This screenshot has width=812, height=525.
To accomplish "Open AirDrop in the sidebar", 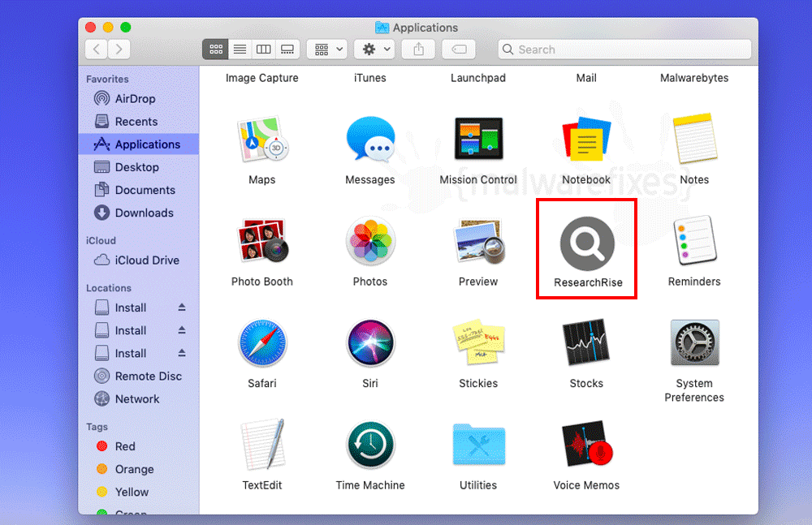I will (x=138, y=98).
